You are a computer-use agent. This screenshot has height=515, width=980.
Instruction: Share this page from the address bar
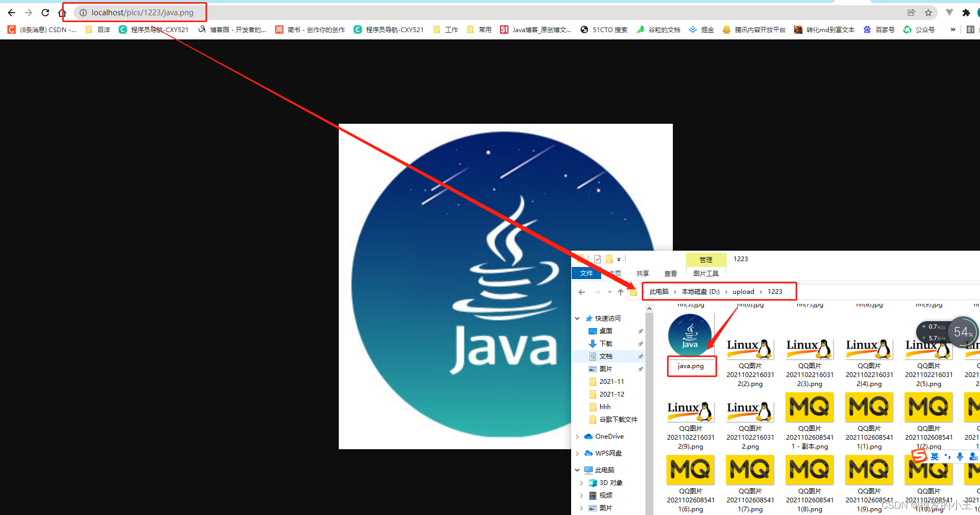(x=911, y=13)
